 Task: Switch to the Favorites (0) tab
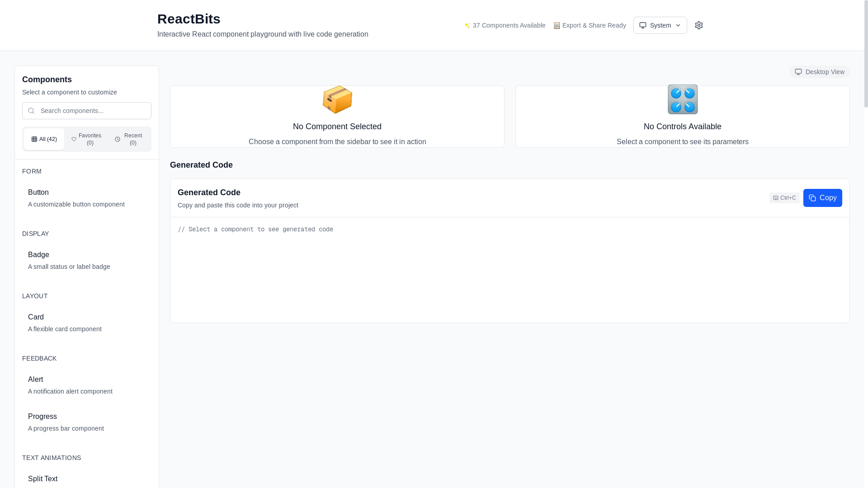point(86,139)
